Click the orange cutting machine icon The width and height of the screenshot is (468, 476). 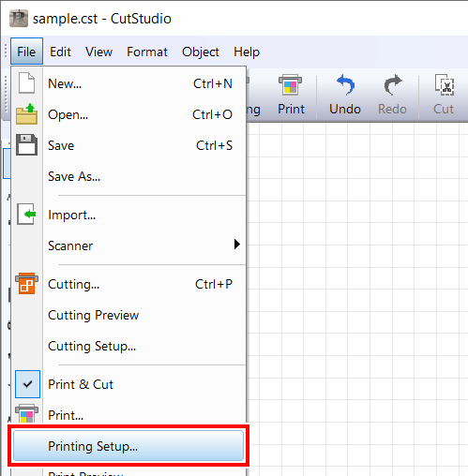tap(26, 284)
